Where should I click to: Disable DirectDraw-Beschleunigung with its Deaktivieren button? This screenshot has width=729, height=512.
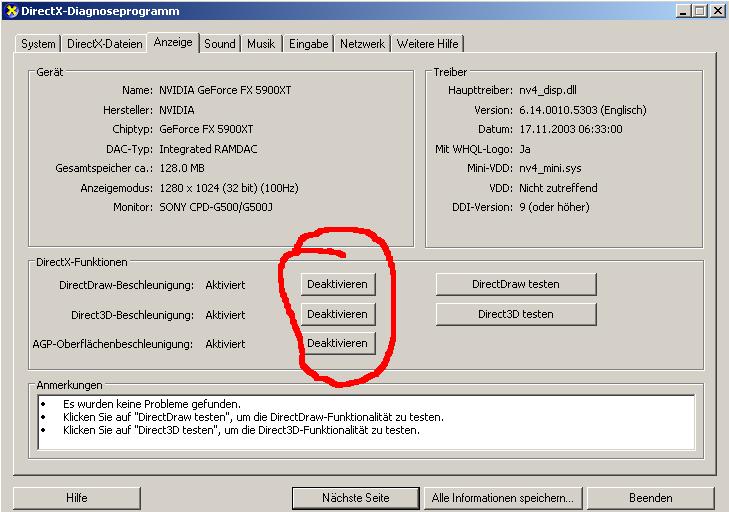click(x=337, y=284)
